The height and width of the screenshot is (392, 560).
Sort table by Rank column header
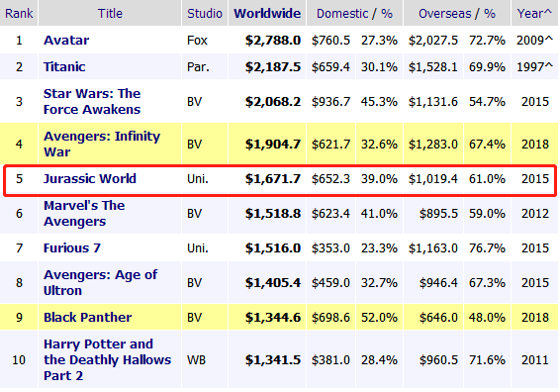click(x=19, y=13)
